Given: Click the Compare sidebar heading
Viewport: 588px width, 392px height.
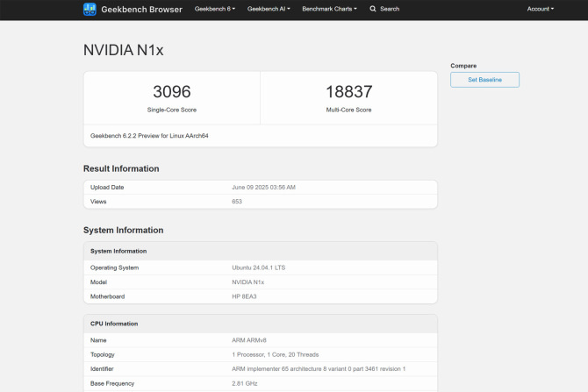Looking at the screenshot, I should pyautogui.click(x=463, y=66).
